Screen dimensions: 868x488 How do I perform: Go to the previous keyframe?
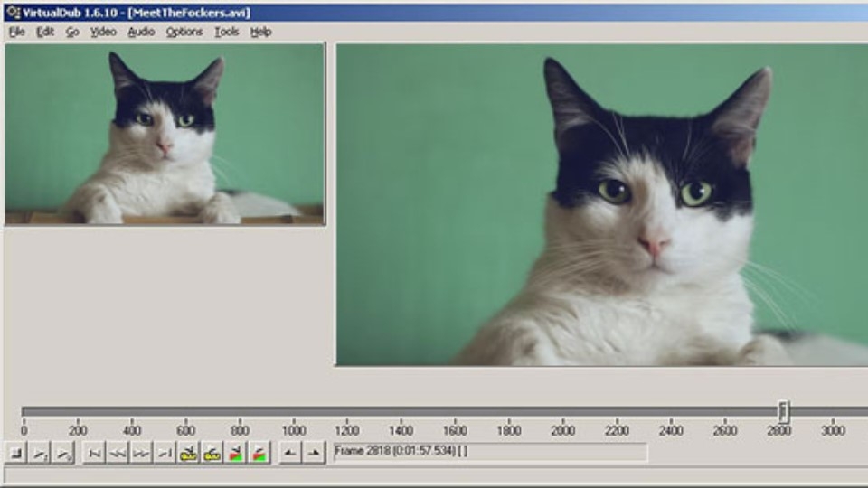click(189, 453)
